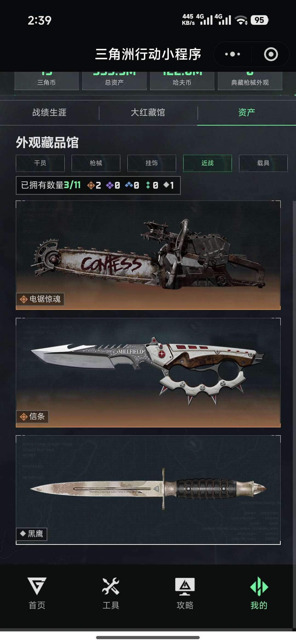Filter collection by 枪械
Screen dimensions: 296x644
[x=96, y=163]
